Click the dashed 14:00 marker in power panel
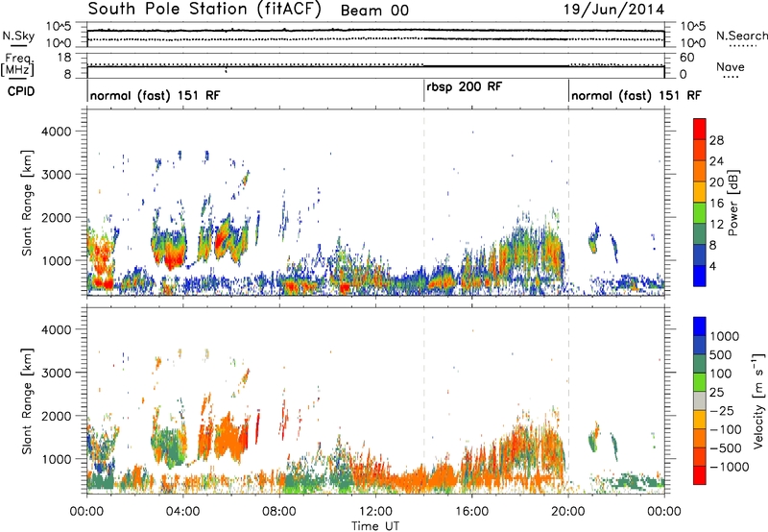 (423, 202)
